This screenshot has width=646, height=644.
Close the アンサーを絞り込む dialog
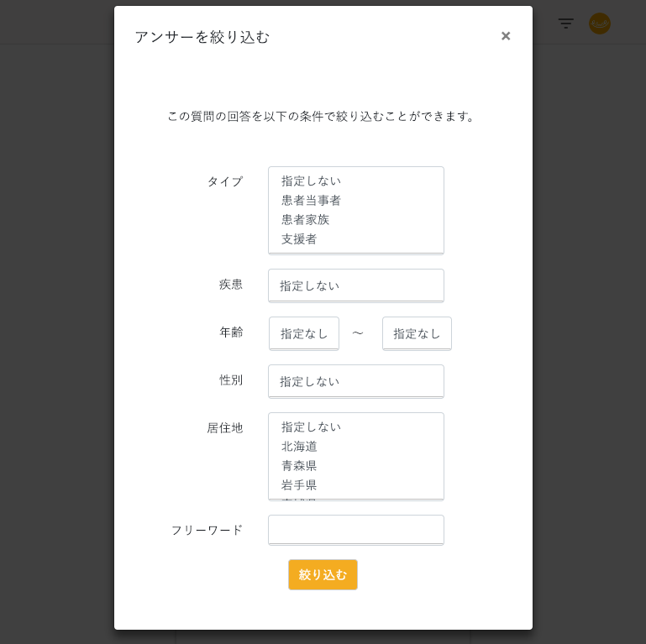(506, 36)
